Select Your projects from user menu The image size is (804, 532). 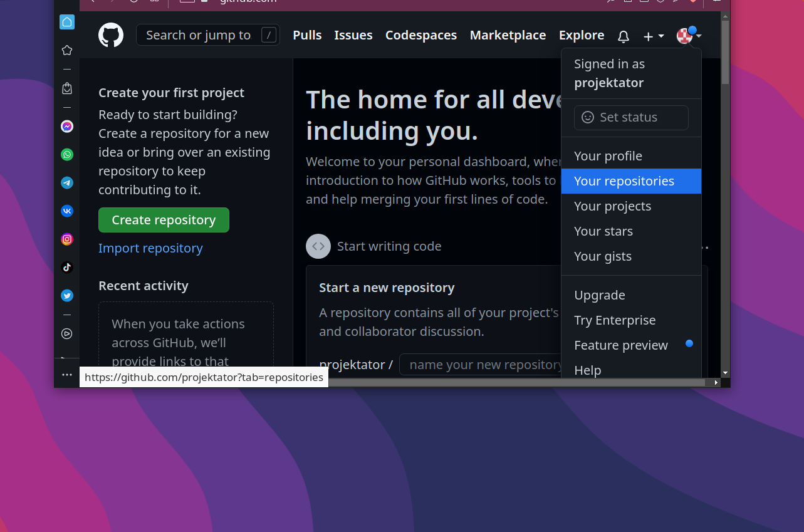631,206
